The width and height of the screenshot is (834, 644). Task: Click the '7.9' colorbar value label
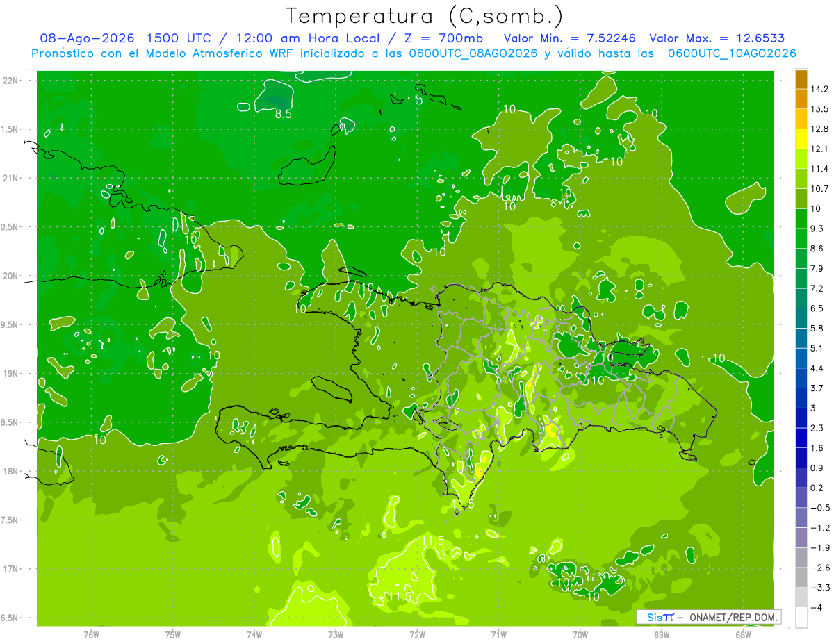pos(818,268)
